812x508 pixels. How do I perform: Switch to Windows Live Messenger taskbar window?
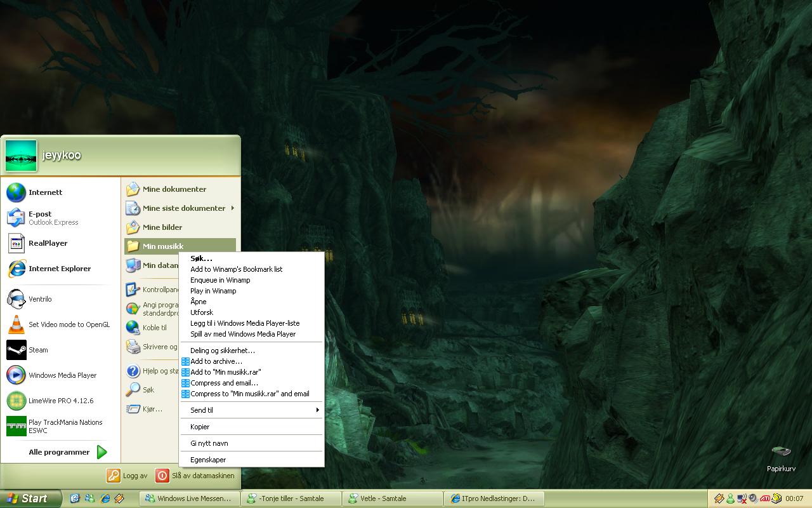click(190, 498)
